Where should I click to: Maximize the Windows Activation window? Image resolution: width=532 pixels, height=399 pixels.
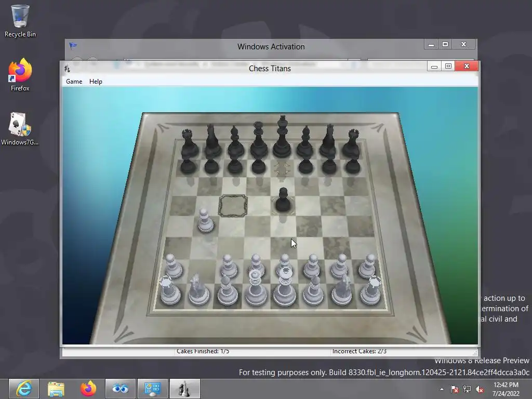(445, 45)
